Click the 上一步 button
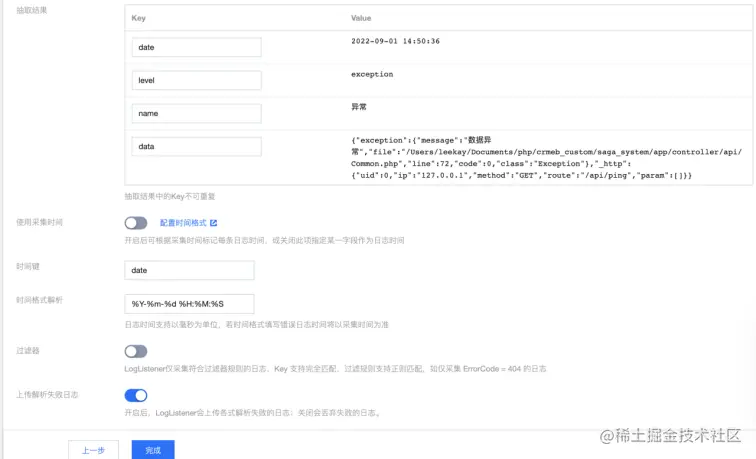Image resolution: width=756 pixels, height=459 pixels. coord(94,450)
